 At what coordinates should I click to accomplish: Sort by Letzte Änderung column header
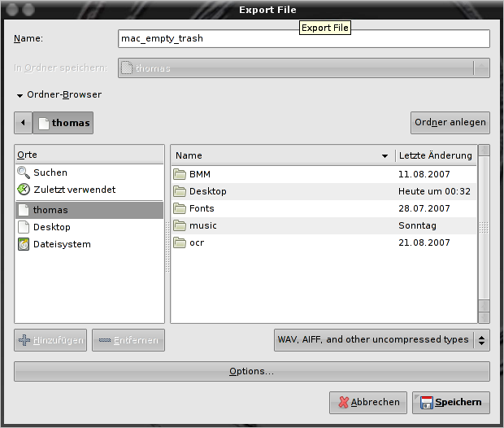[436, 155]
